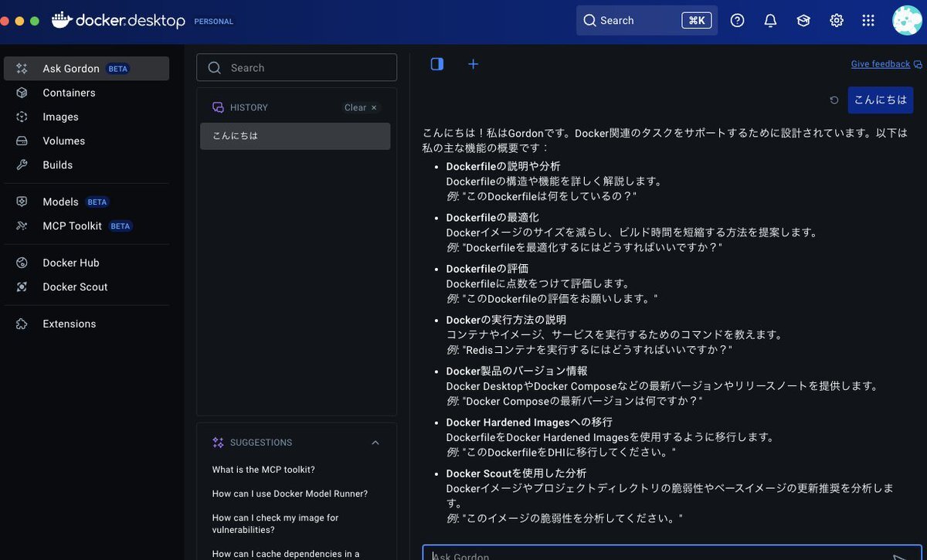Click the Dockerの実行方法の説明 heading
Viewport: 927px width, 560px height.
tap(506, 320)
